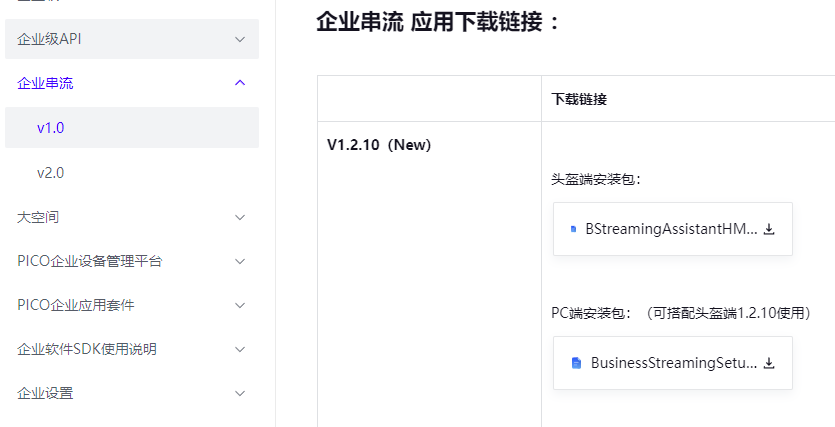Viewport: 835px width, 427px height.
Task: Expand the PICO企业设备管理平台 chevron
Action: (x=240, y=261)
